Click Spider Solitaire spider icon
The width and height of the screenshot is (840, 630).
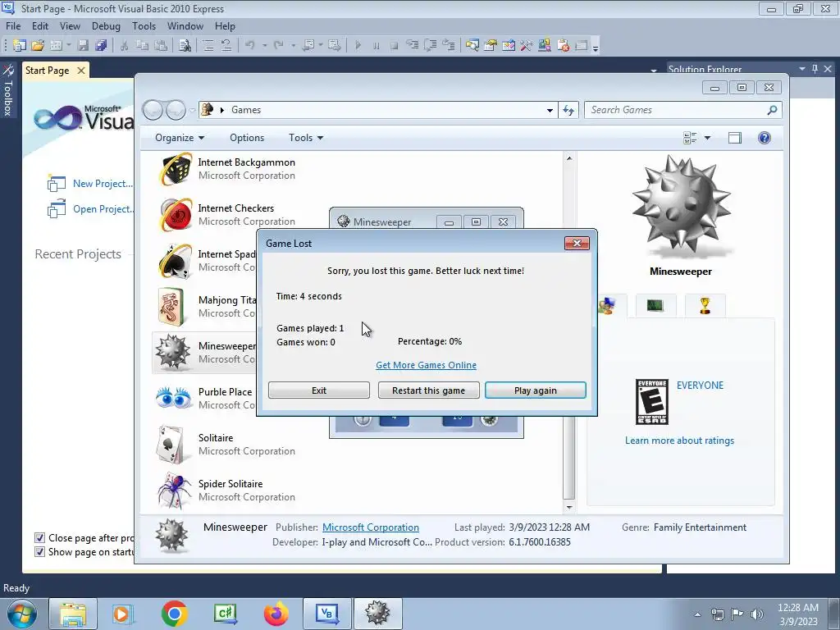pos(174,491)
